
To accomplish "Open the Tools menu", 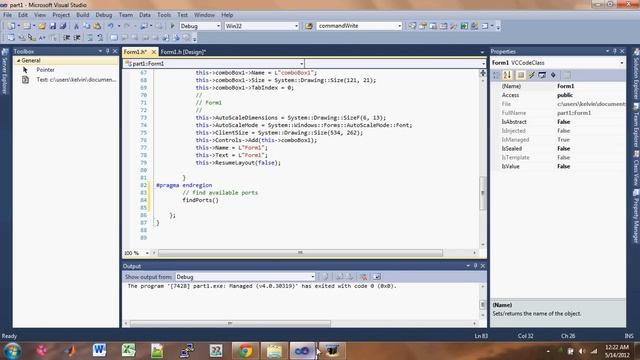I will pos(164,15).
